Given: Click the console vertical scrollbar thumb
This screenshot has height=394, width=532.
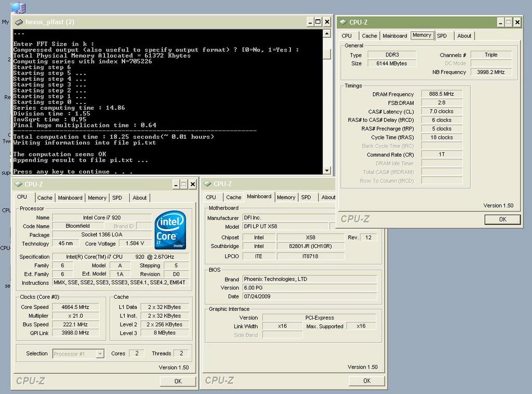Looking at the screenshot, I should [x=327, y=54].
